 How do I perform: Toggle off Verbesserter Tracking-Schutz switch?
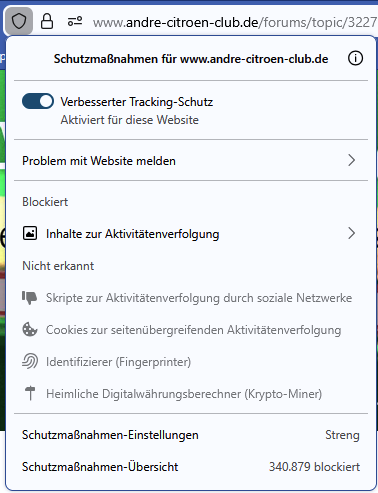tap(38, 101)
